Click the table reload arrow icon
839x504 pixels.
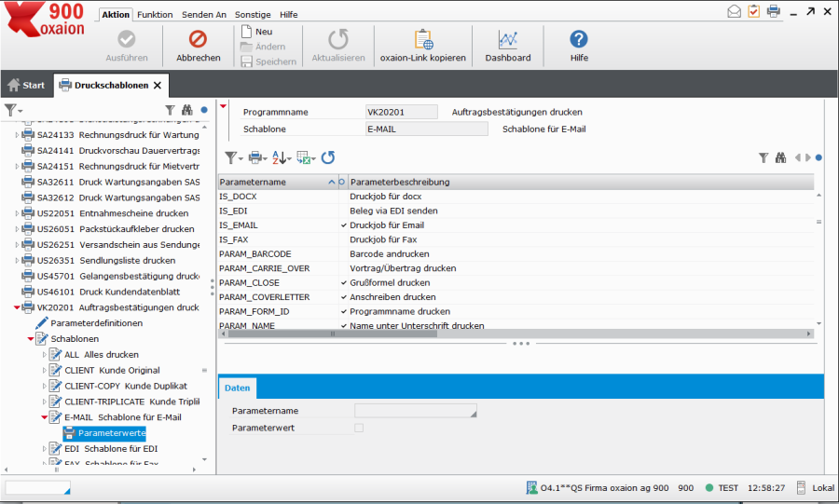tap(328, 157)
